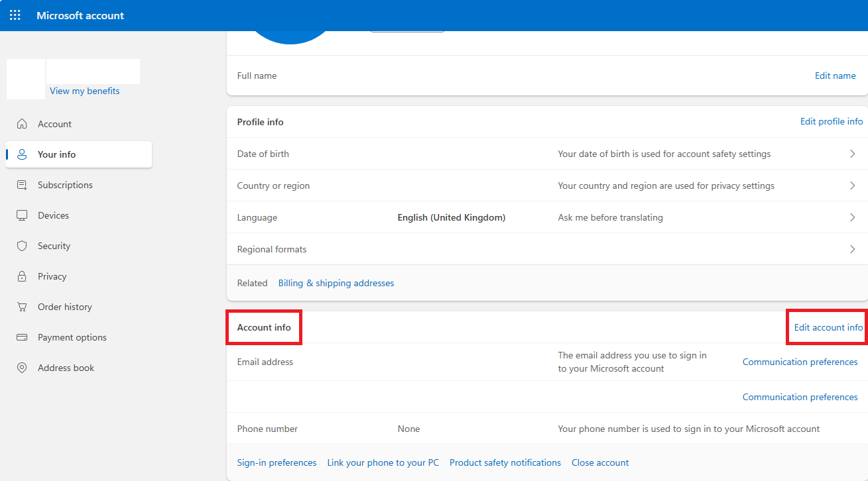Click the Order history cart icon

(22, 307)
